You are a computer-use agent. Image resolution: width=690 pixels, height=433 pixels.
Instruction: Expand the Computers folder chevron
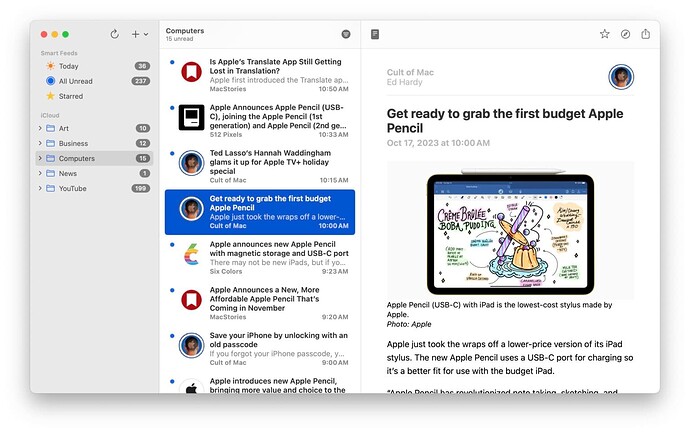pos(40,158)
